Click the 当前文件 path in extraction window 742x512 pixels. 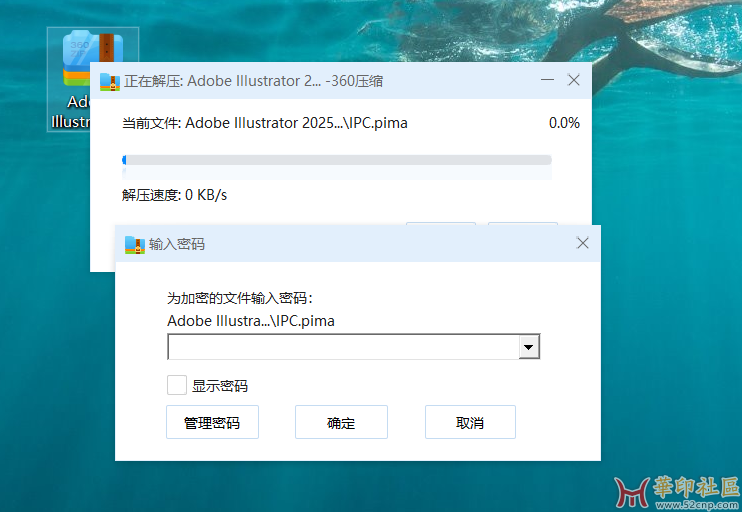click(x=265, y=123)
